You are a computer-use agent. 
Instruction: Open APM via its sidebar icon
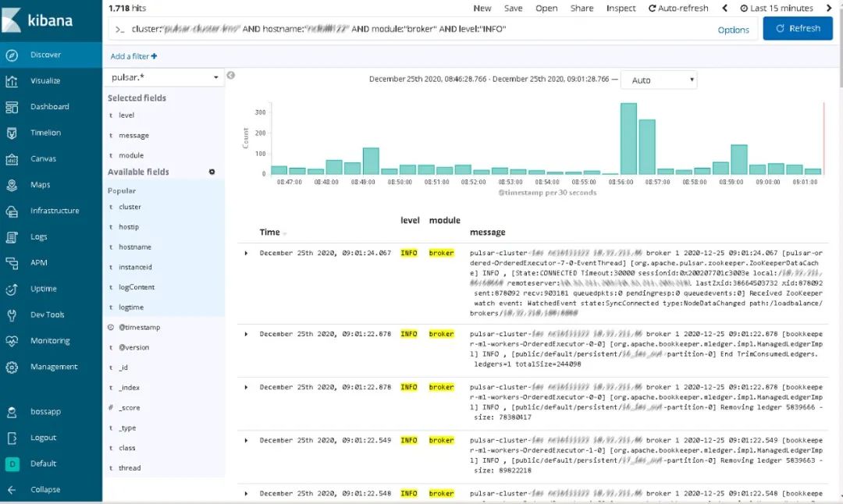(12, 263)
